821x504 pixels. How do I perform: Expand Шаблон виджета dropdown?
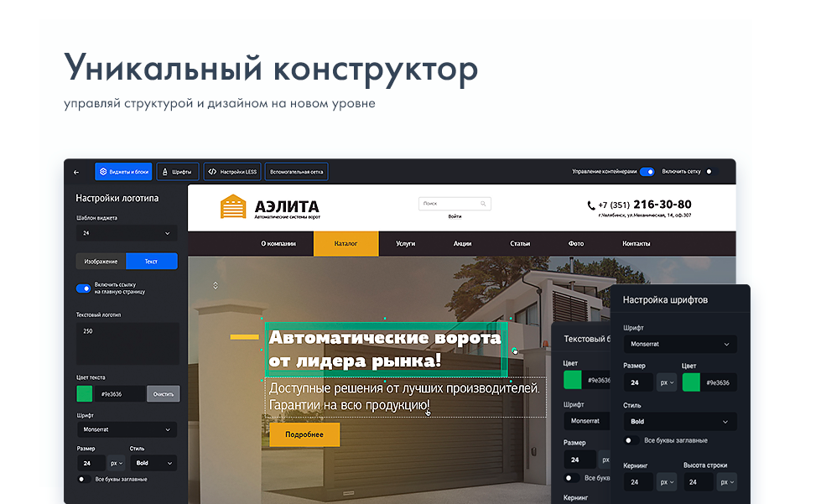(x=127, y=233)
